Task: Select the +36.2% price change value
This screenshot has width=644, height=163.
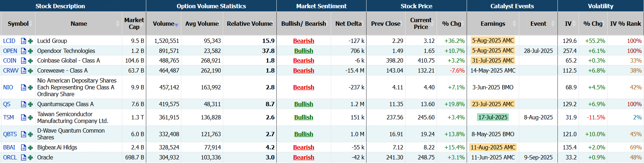Action: coord(454,41)
